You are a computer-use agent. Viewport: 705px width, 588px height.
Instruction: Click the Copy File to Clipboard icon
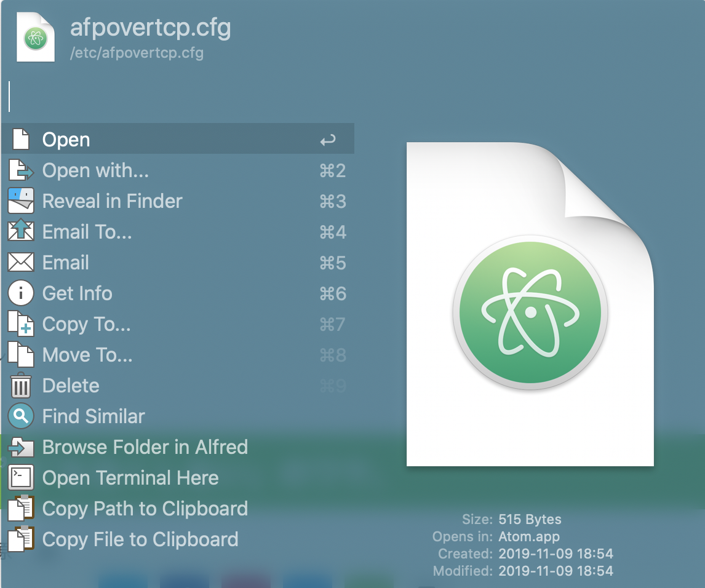(x=21, y=539)
